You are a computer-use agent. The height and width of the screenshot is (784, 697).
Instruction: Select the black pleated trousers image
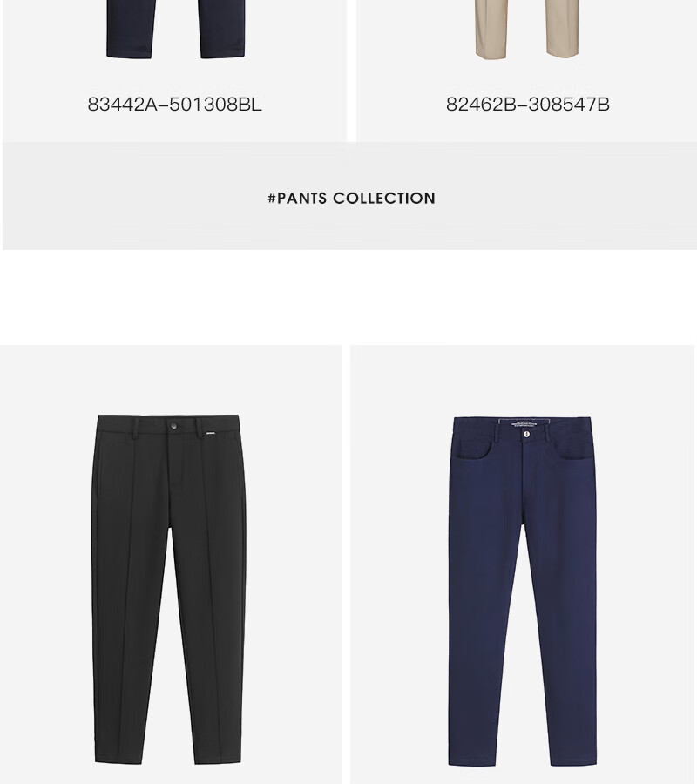tap(169, 589)
